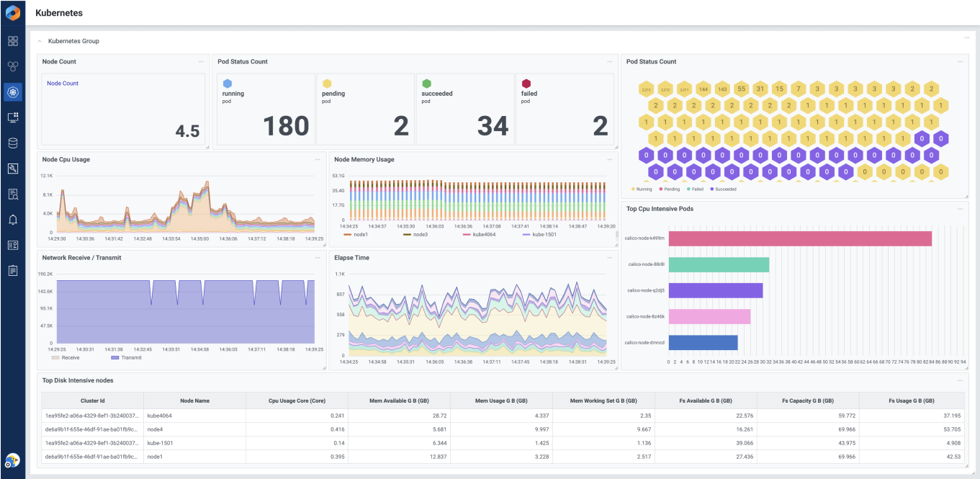Toggle node1 series in memory legend
This screenshot has height=479, width=980.
355,234
